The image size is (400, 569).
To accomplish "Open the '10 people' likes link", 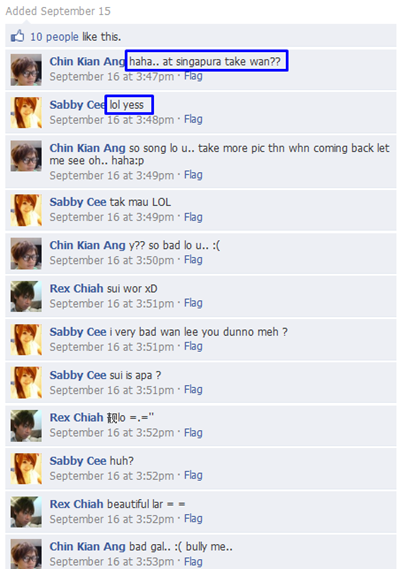I will click(54, 37).
